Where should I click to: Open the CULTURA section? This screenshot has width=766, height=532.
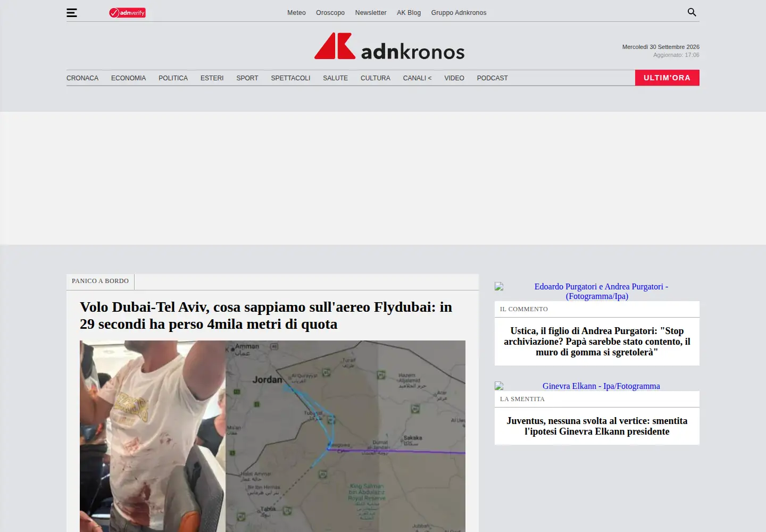click(376, 78)
